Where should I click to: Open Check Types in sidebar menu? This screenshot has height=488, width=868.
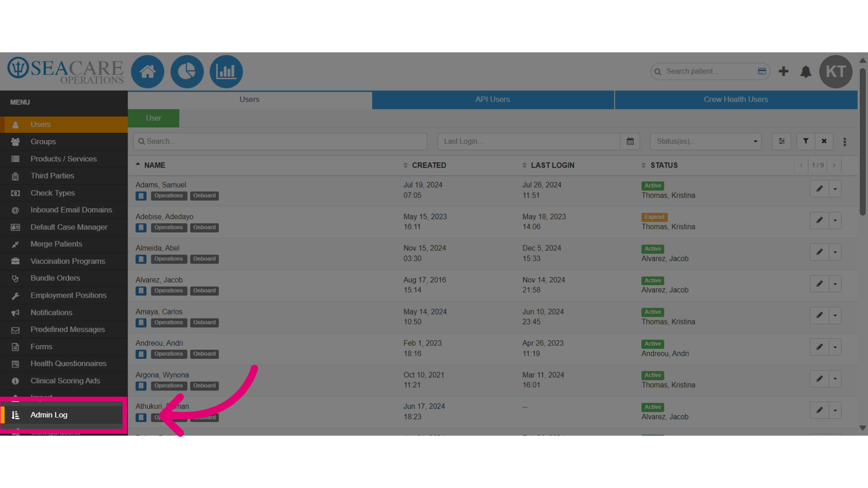click(64, 193)
